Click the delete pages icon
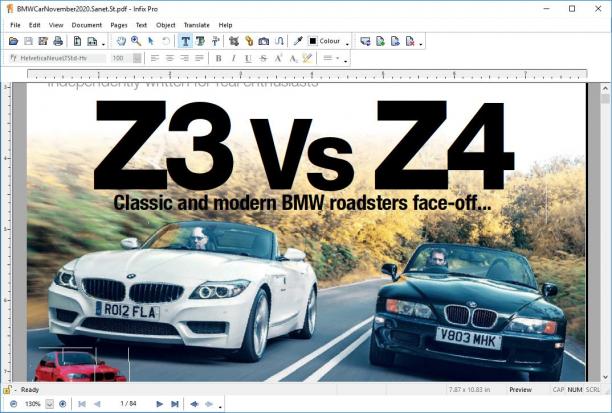The width and height of the screenshot is (612, 413). coord(410,41)
